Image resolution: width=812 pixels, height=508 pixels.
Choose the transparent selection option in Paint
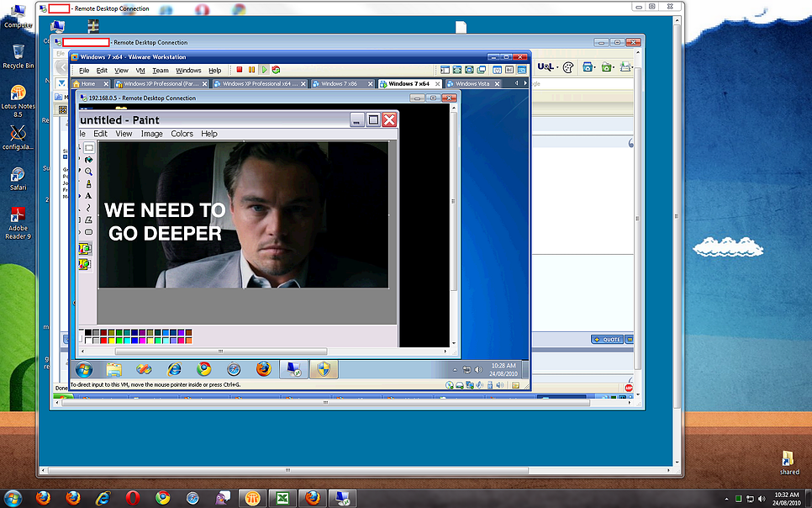pyautogui.click(x=84, y=264)
